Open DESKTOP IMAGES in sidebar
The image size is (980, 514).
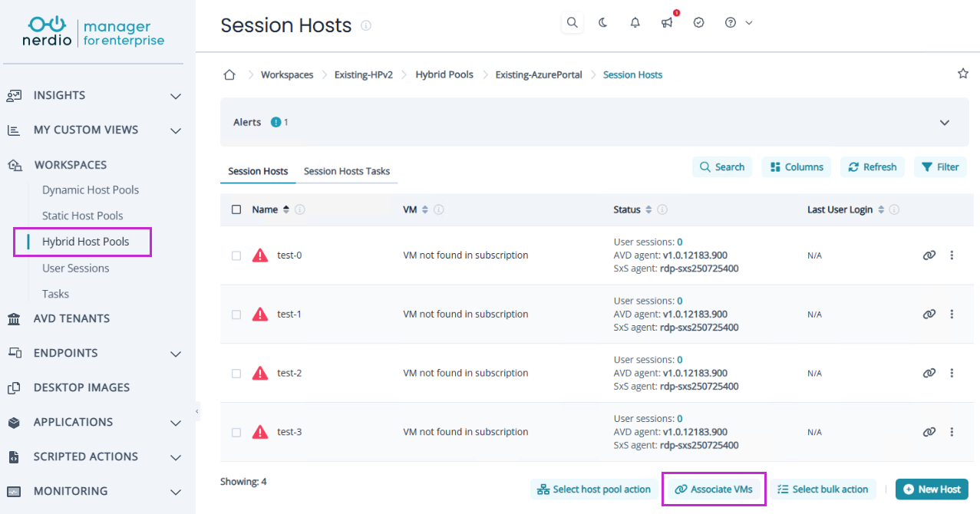click(81, 387)
